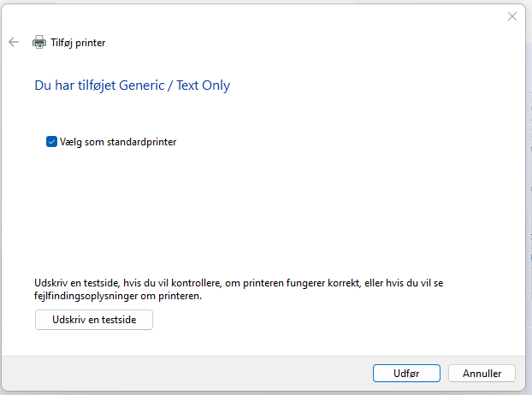This screenshot has width=532, height=395.
Task: Uncheck Vælg som standardprinter checkbox
Action: pos(51,142)
